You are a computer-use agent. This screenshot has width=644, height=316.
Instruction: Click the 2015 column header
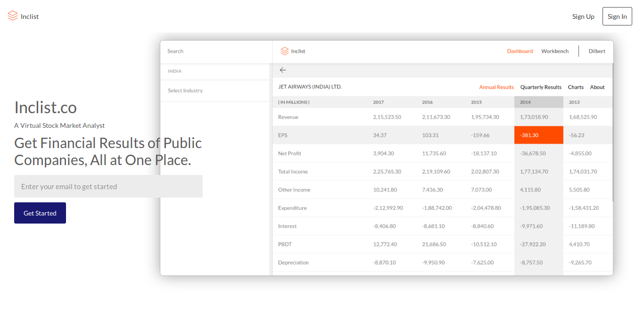477,102
